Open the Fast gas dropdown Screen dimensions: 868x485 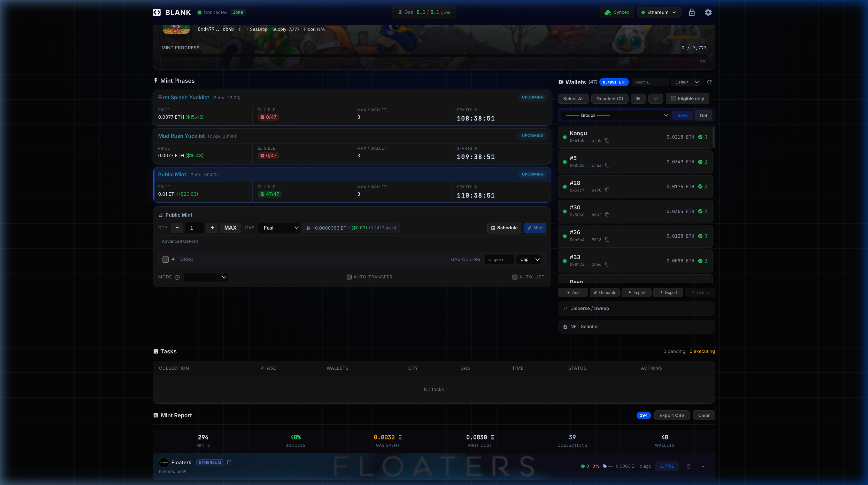coord(279,228)
